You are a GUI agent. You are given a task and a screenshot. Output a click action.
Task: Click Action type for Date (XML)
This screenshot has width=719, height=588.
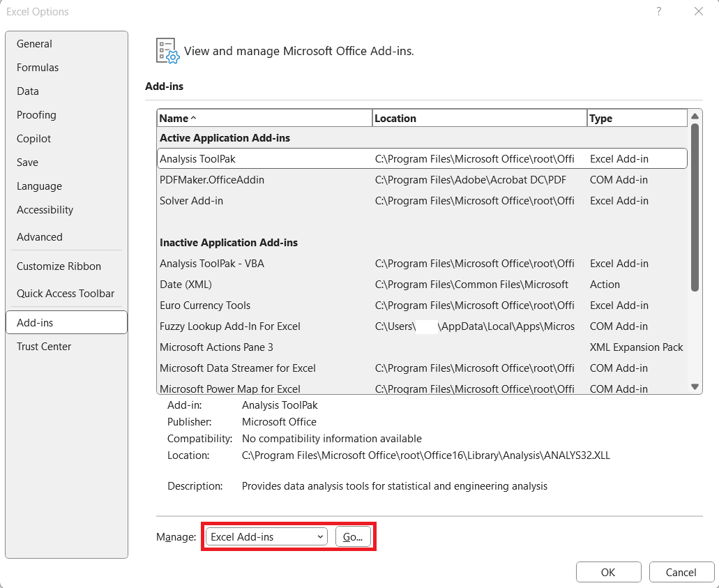coord(605,285)
